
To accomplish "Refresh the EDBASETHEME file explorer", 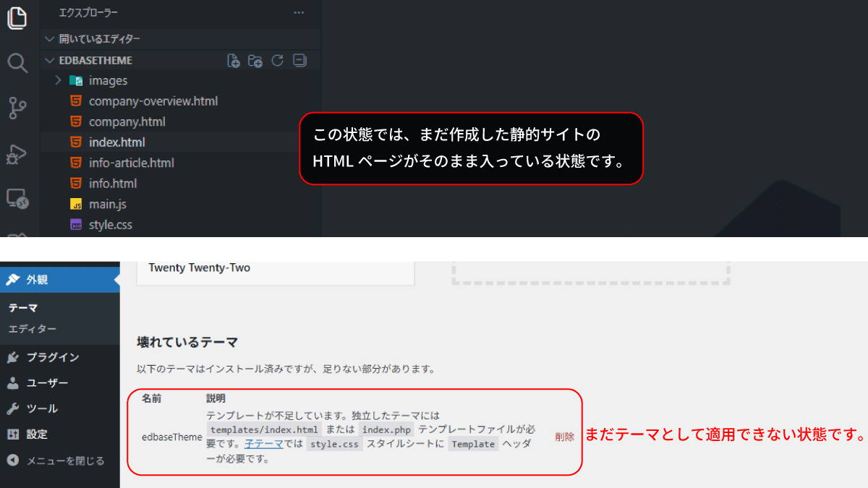I will click(x=277, y=61).
